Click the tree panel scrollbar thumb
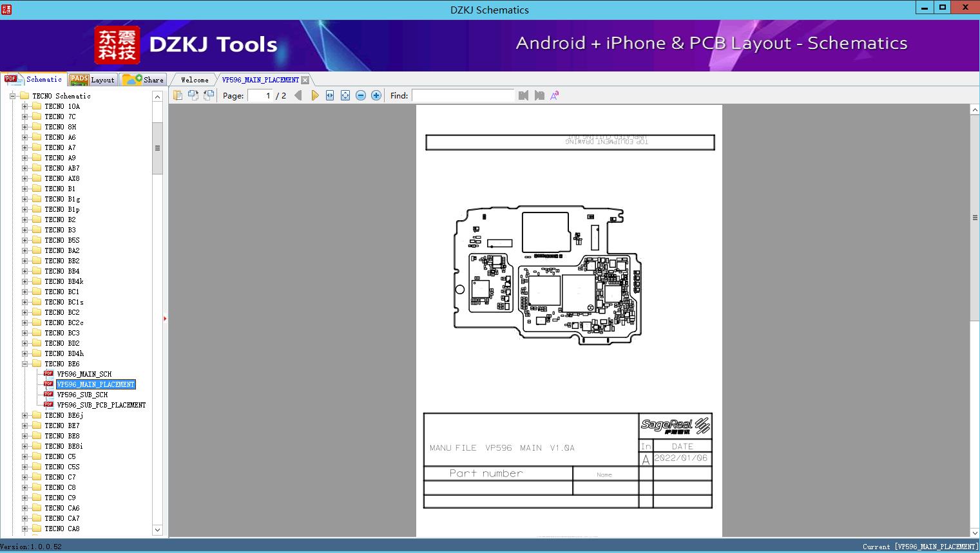980x553 pixels. coord(157,148)
